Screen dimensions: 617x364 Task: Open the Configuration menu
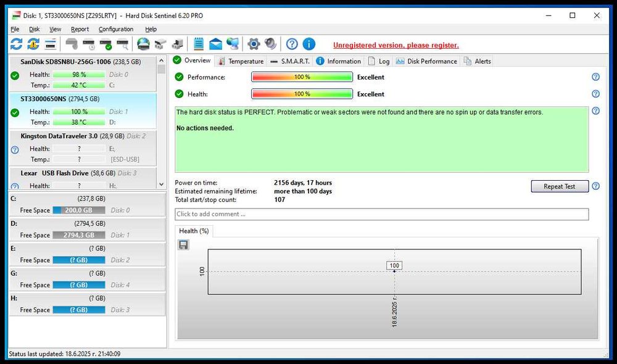[116, 29]
